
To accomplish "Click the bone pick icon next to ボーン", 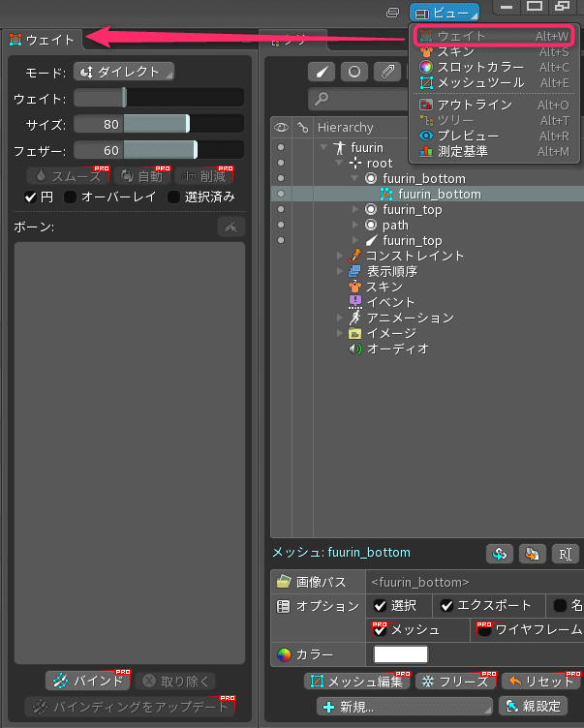I will 231,226.
